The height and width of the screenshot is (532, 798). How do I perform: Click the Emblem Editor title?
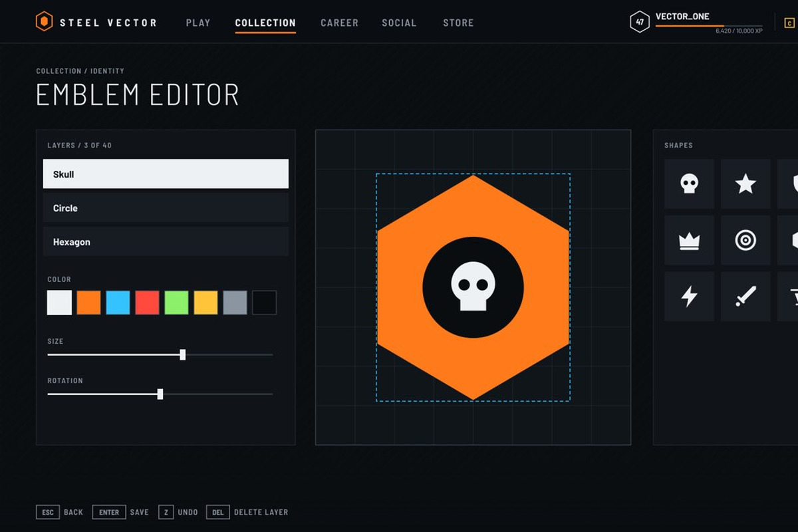(138, 95)
